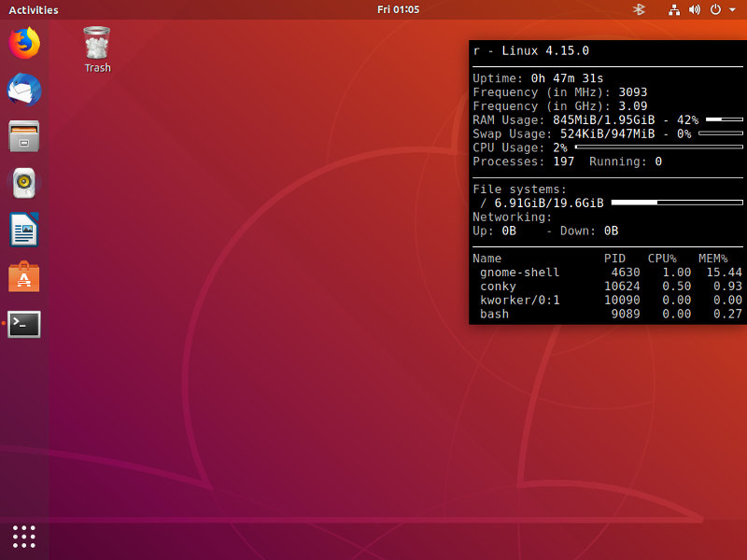
Task: Open the Thunderbird mail client
Action: pyautogui.click(x=24, y=90)
